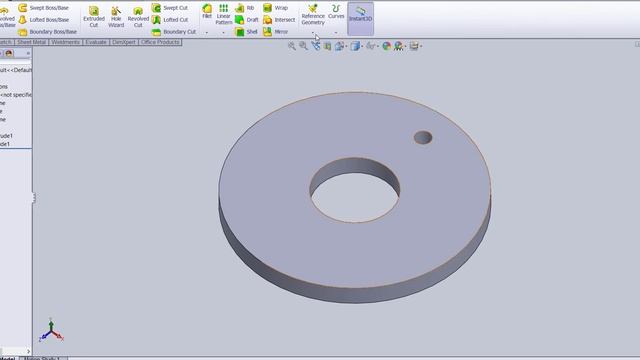640x360 pixels.
Task: Expand the Display Style dropdown arrow
Action: click(362, 47)
